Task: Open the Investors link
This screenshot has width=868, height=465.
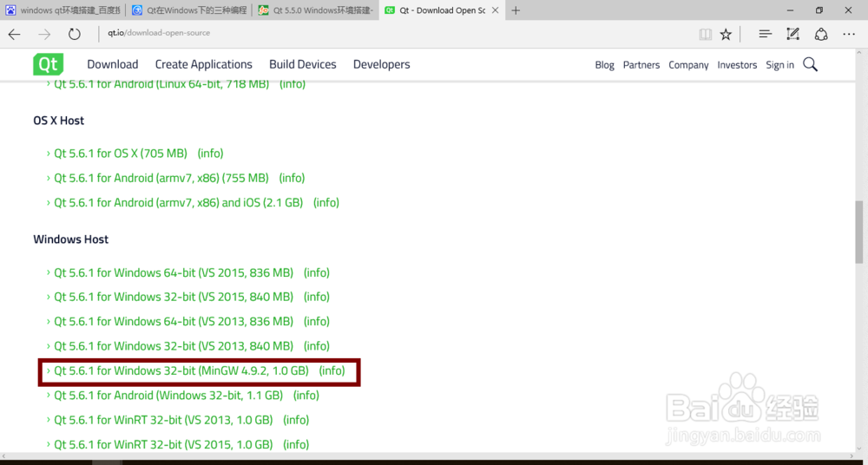Action: point(737,65)
